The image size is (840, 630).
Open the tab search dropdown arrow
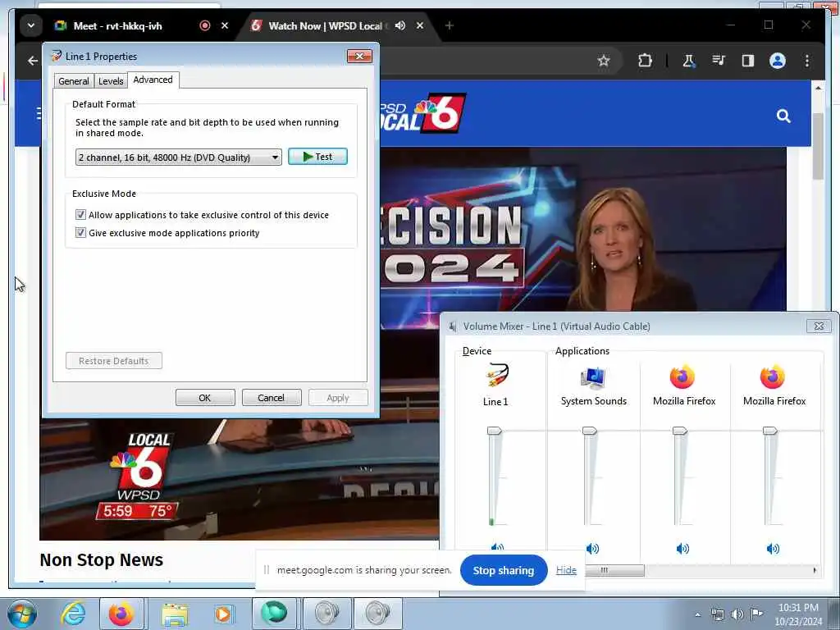31,25
